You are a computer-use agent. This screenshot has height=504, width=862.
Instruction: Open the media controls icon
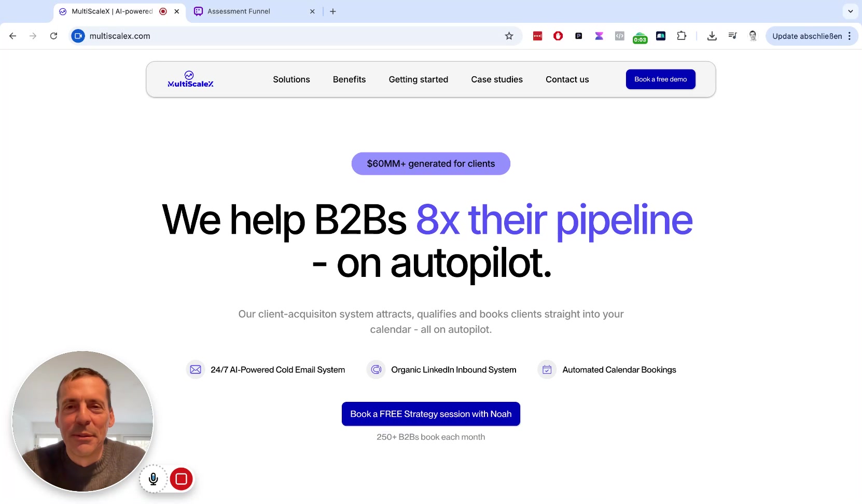[732, 36]
